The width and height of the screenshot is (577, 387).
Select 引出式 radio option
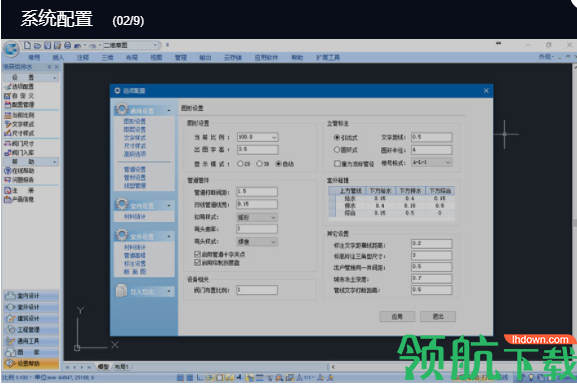(x=346, y=138)
